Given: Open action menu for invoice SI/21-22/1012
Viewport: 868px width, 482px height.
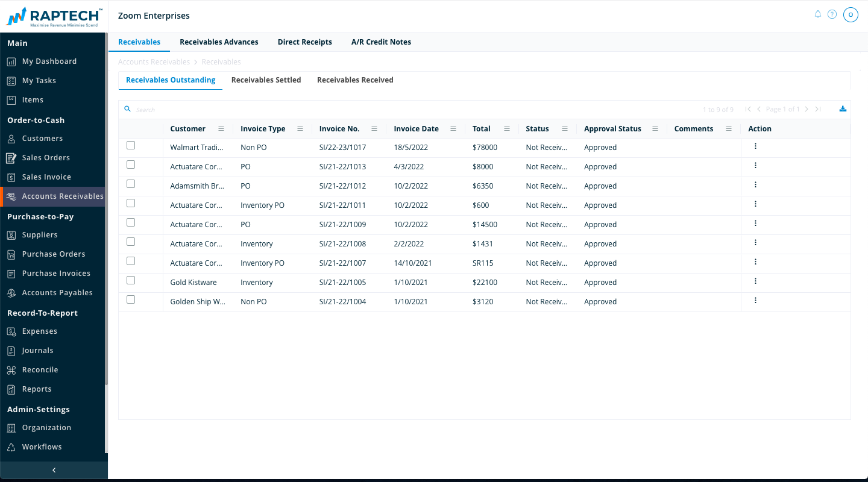Looking at the screenshot, I should coord(755,185).
